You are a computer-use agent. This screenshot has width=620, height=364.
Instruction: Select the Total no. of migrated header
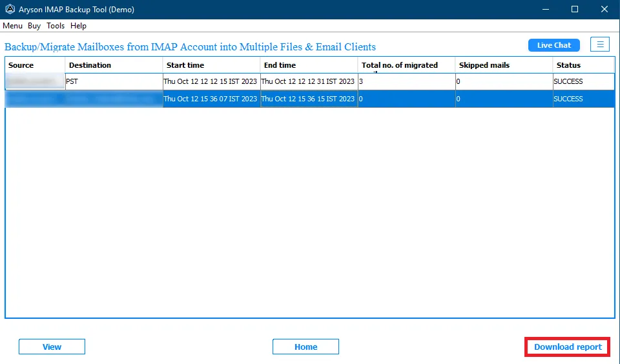(x=406, y=65)
